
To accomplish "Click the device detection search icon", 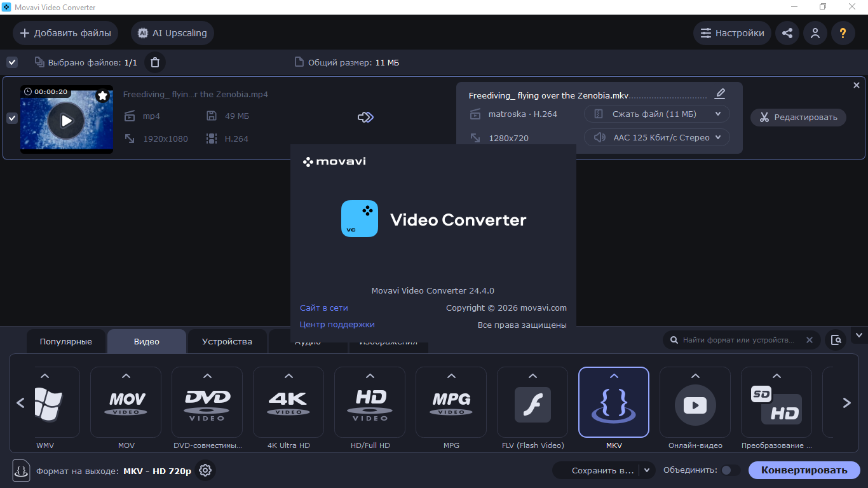I will [836, 340].
